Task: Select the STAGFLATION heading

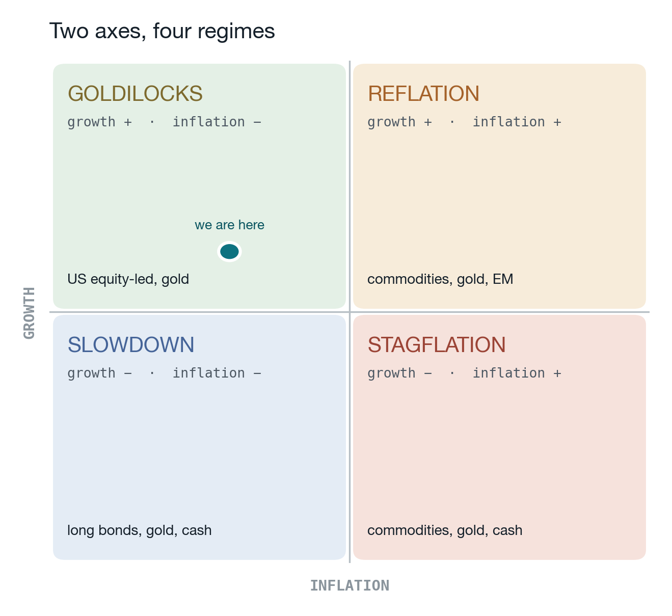Action: click(437, 345)
